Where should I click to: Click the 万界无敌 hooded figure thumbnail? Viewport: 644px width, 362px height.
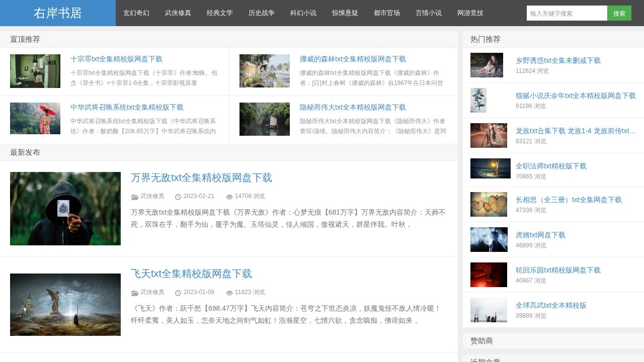(x=65, y=209)
